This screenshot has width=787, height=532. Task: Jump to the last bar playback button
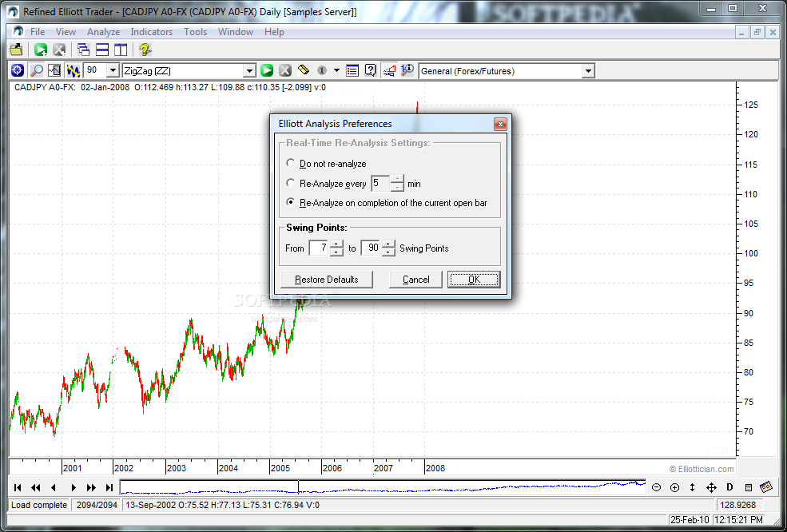[109, 487]
